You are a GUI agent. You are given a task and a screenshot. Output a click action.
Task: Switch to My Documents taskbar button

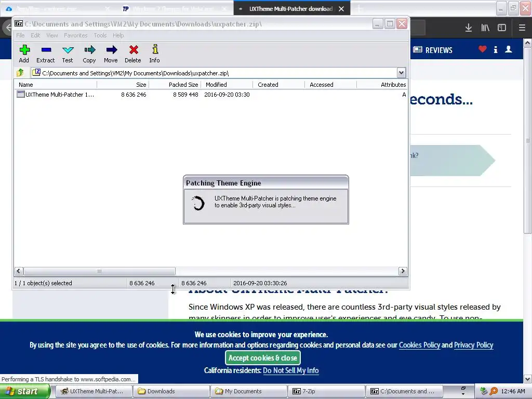tap(248, 391)
